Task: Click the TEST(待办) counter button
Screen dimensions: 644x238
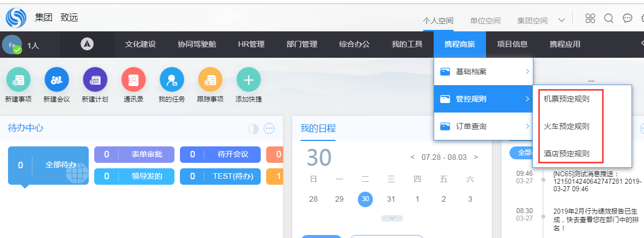Action: 220,176
